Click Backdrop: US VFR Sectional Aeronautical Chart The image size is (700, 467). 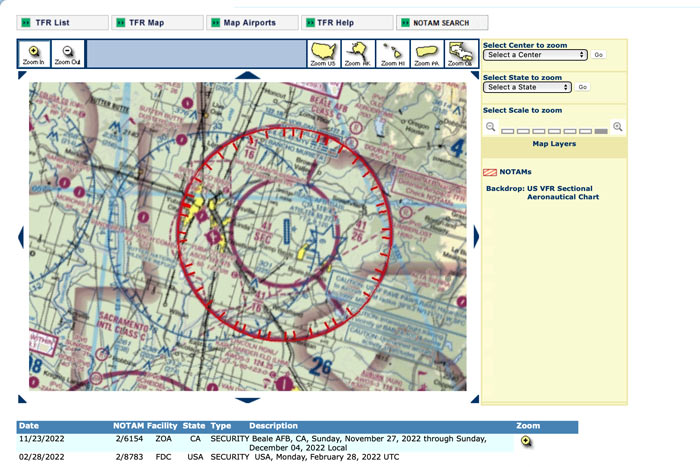pos(542,192)
